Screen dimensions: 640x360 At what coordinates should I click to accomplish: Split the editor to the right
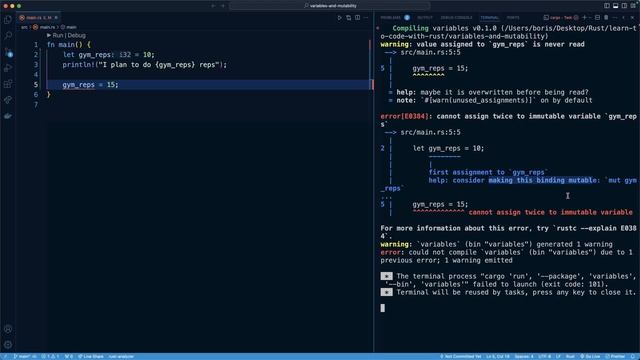[x=358, y=18]
